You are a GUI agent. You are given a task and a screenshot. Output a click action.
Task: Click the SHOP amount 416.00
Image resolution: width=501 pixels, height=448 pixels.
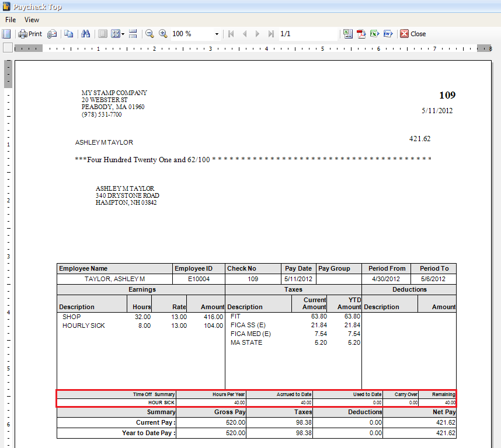pyautogui.click(x=214, y=317)
